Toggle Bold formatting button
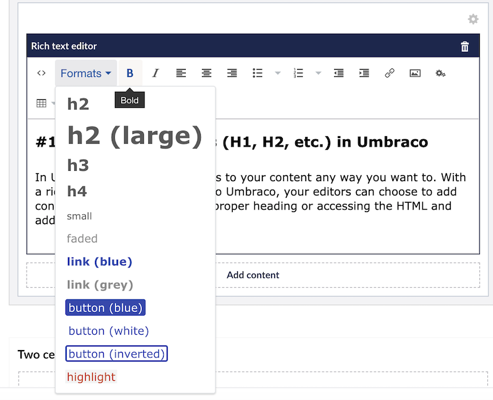Viewport: 493px width, 400px height. pos(130,73)
